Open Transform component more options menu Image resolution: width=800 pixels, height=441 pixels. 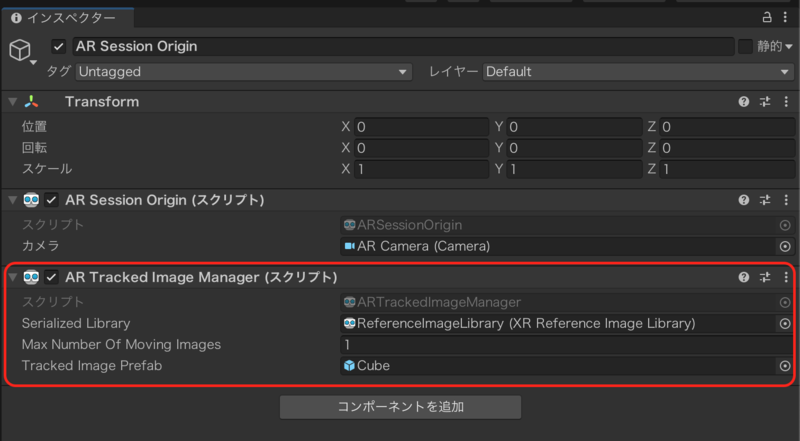coord(786,102)
